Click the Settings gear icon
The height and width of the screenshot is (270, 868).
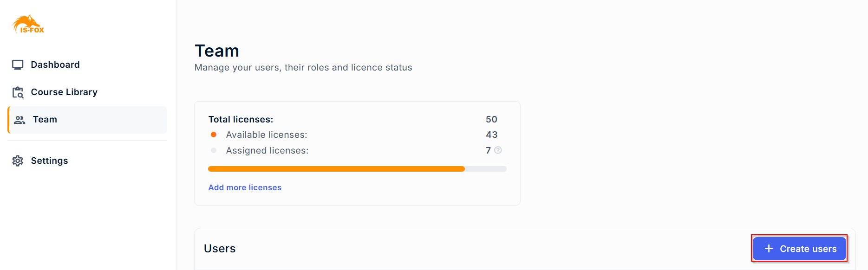[18, 161]
